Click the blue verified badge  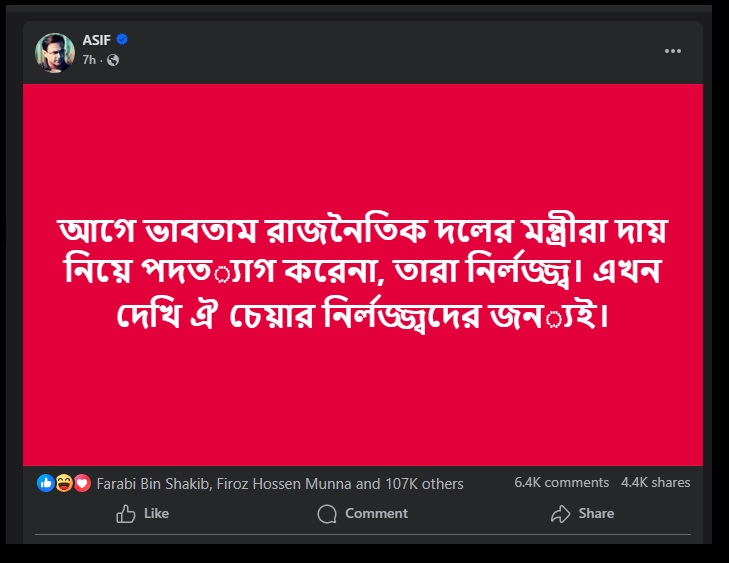[x=122, y=40]
